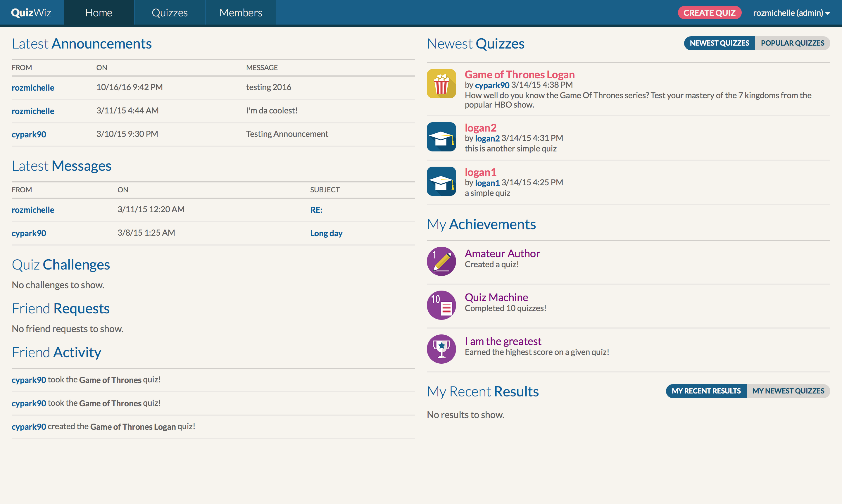Switch to the Newest Quizzes toggle
Screen dimensions: 842x504
[719, 43]
